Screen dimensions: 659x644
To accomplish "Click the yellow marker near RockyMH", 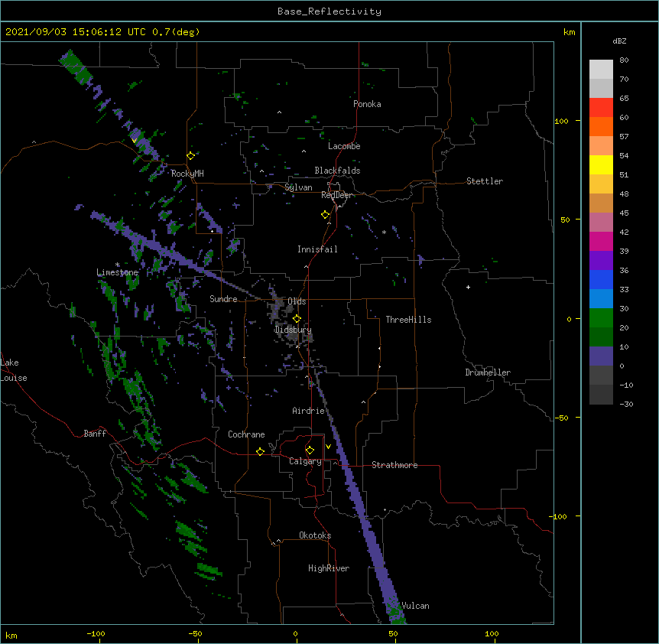I will [190, 156].
